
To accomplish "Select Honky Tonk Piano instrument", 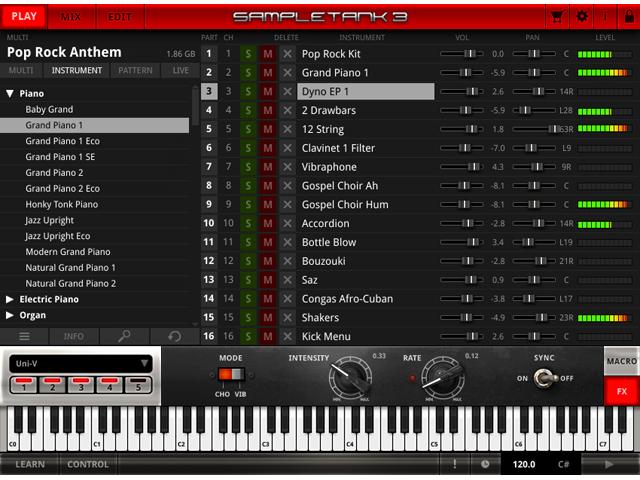I will coord(62,204).
